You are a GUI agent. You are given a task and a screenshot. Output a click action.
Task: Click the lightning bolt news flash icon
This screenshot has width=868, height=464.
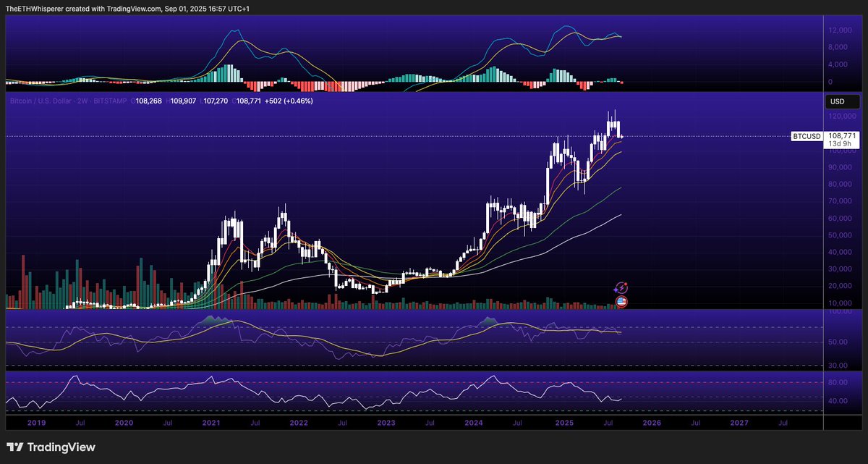[x=621, y=288]
